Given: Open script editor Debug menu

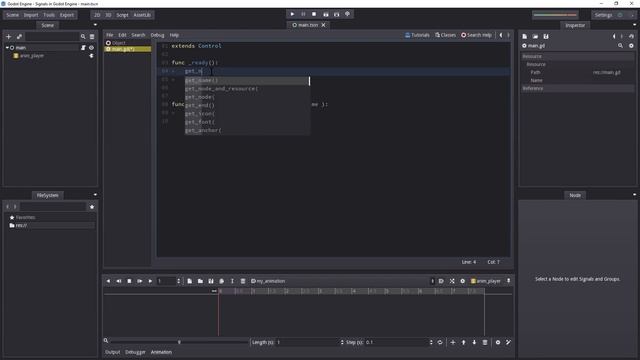Looking at the screenshot, I should pyautogui.click(x=157, y=35).
